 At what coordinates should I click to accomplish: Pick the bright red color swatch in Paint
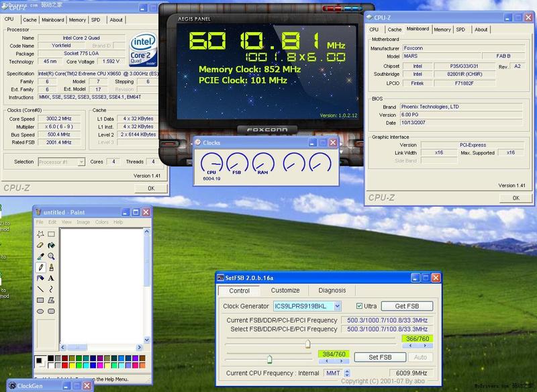click(64, 365)
